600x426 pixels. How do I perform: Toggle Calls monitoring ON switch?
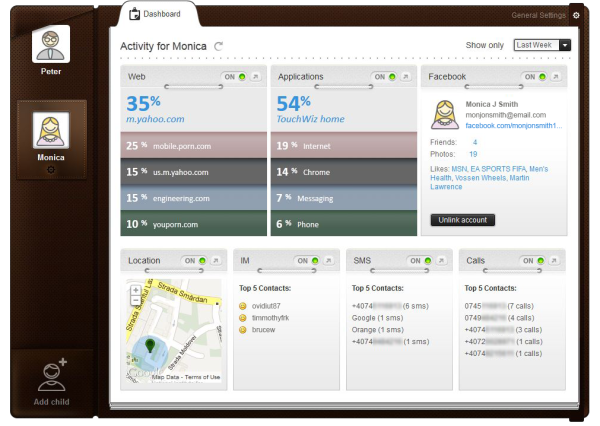[x=533, y=261]
